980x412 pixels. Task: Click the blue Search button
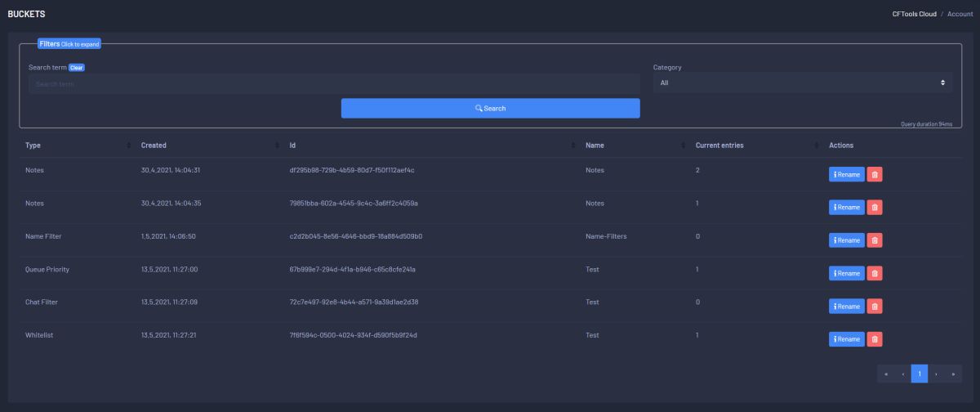point(490,108)
